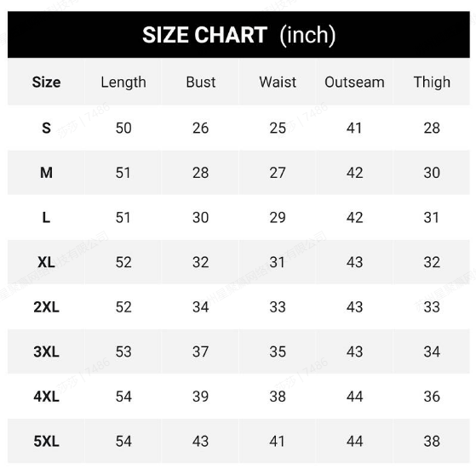Click the 3XL bust value 37
The width and height of the screenshot is (476, 474).
pos(201,351)
